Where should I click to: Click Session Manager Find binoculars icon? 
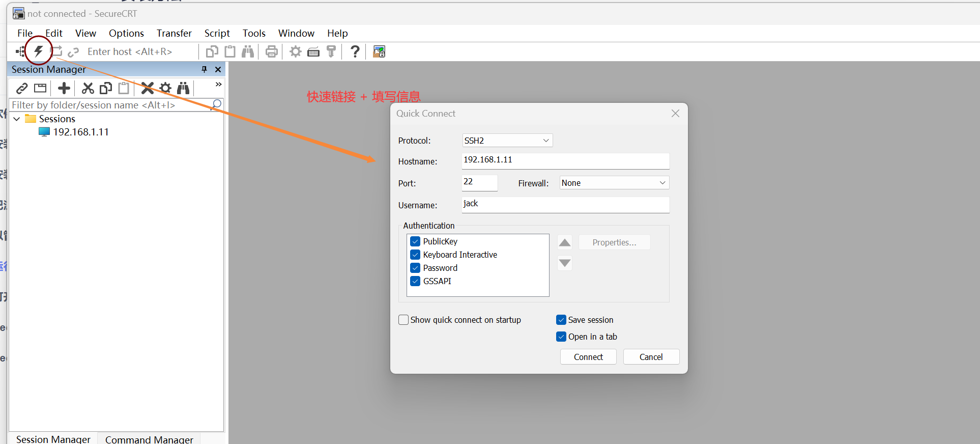tap(183, 89)
